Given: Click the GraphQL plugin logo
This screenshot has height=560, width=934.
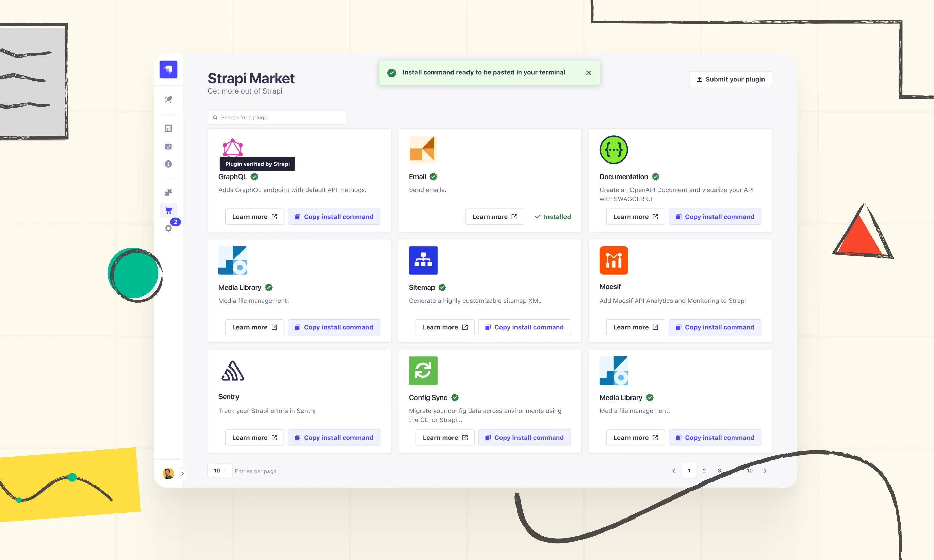Looking at the screenshot, I should (232, 148).
